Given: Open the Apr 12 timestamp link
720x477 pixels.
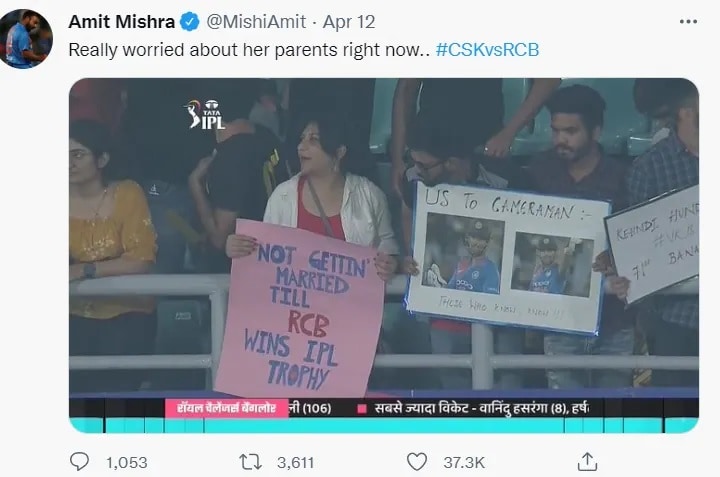Looking at the screenshot, I should [x=349, y=22].
